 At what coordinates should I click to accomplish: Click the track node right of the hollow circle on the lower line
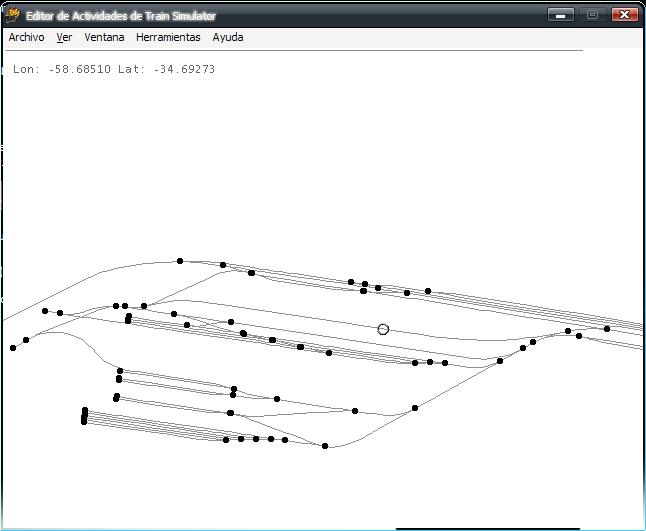coord(415,363)
